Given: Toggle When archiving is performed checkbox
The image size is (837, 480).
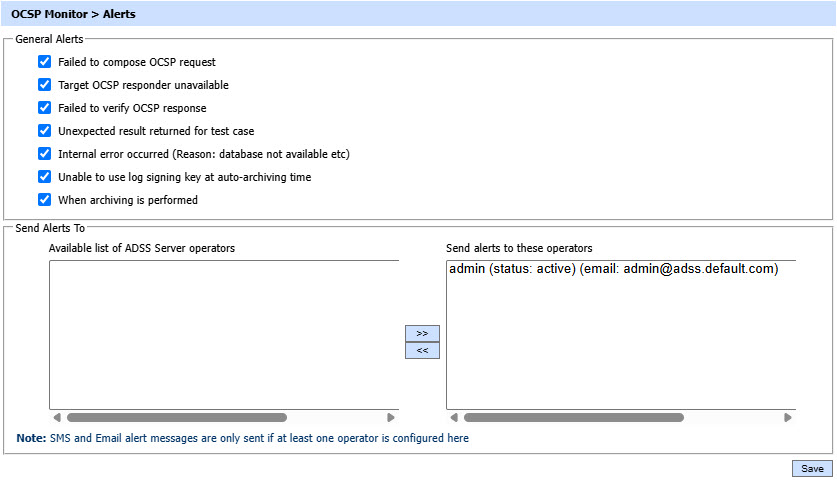Looking at the screenshot, I should point(44,200).
